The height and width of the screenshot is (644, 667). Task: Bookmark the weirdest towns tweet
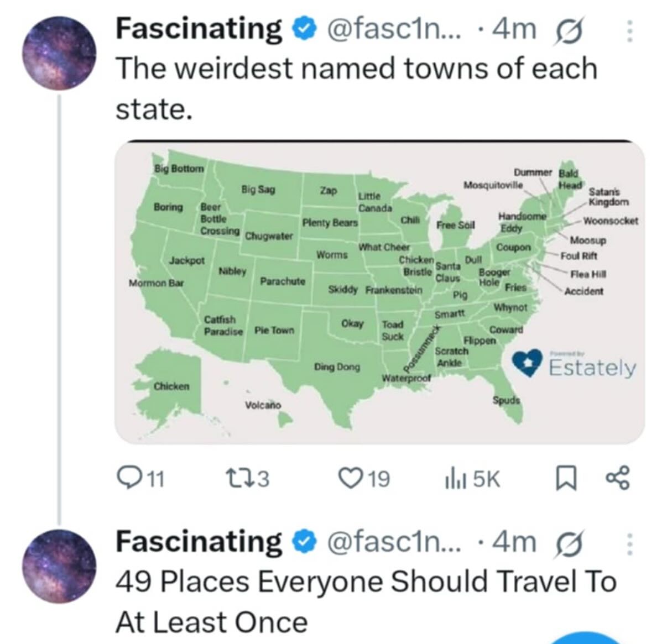[566, 479]
